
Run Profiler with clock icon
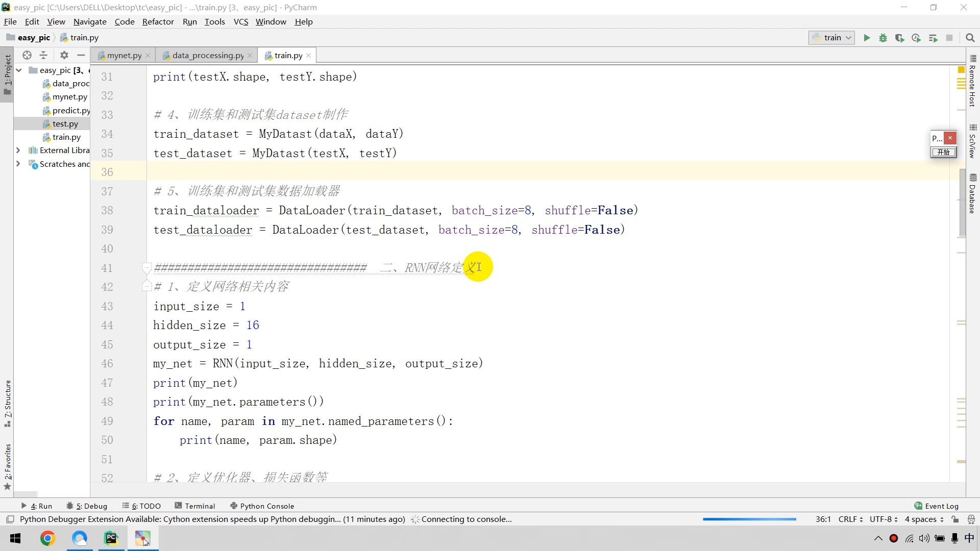pyautogui.click(x=916, y=38)
